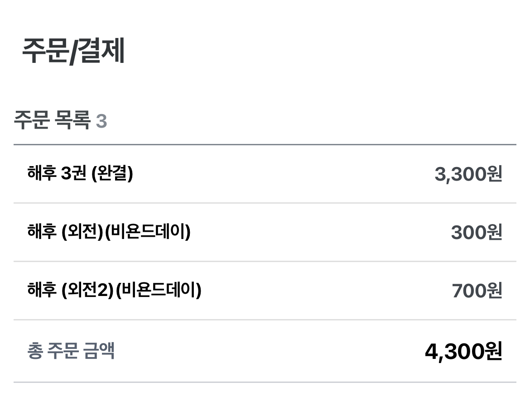Select the 총 주문 금액 label
This screenshot has width=530, height=420.
coord(71,351)
